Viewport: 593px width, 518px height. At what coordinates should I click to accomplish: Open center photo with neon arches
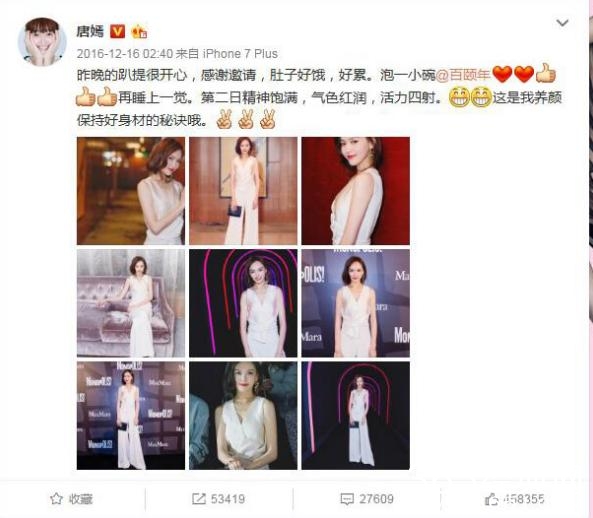point(243,303)
